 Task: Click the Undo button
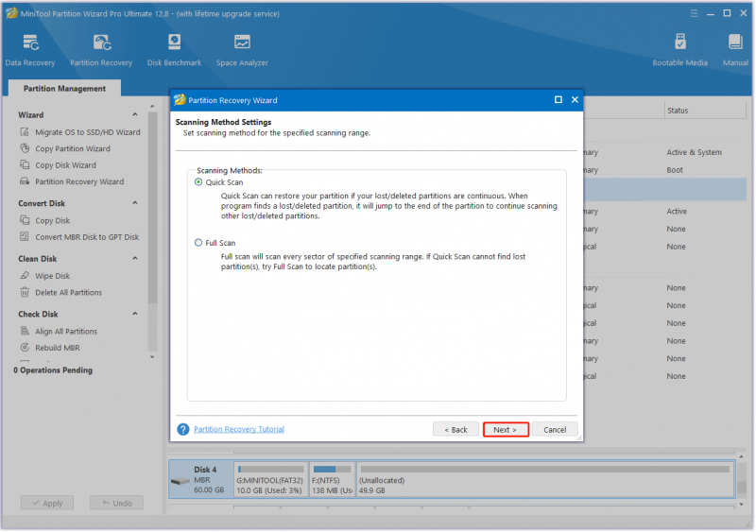[x=116, y=503]
